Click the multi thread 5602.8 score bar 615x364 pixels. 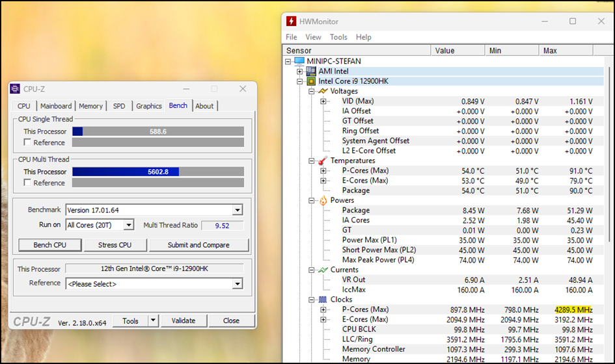158,172
